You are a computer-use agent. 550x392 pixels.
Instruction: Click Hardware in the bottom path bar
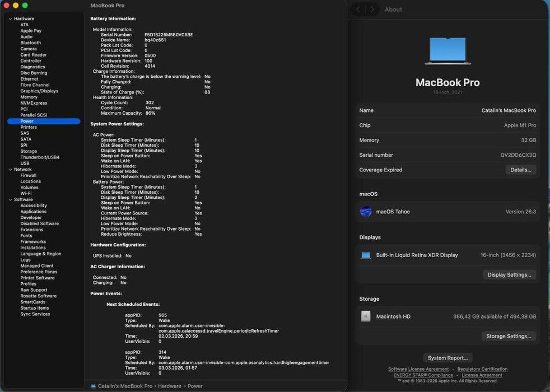pyautogui.click(x=169, y=386)
